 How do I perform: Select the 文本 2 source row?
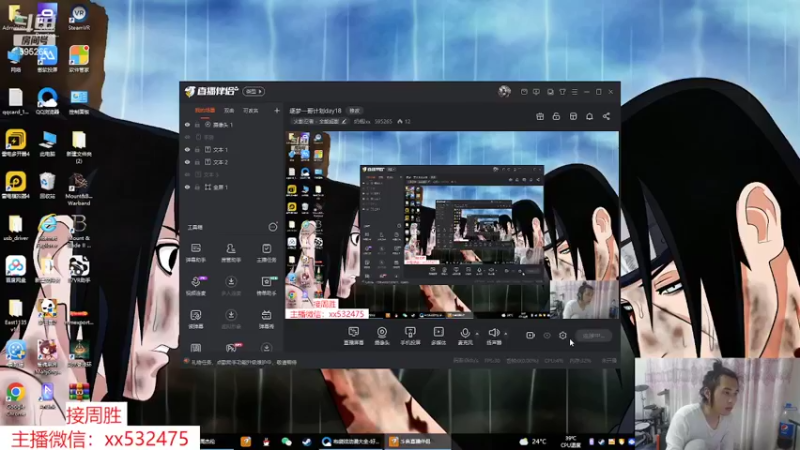click(x=232, y=162)
